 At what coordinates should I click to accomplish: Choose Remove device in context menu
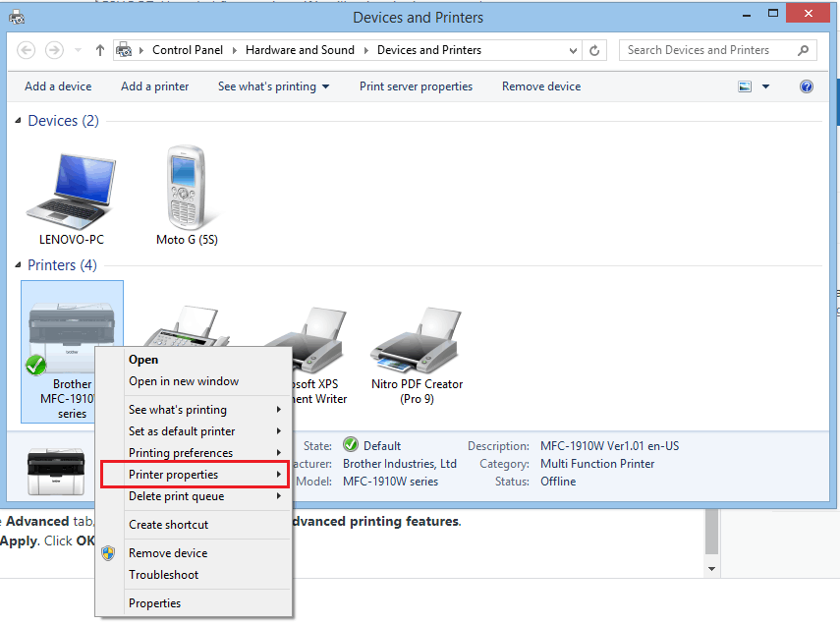point(194,553)
